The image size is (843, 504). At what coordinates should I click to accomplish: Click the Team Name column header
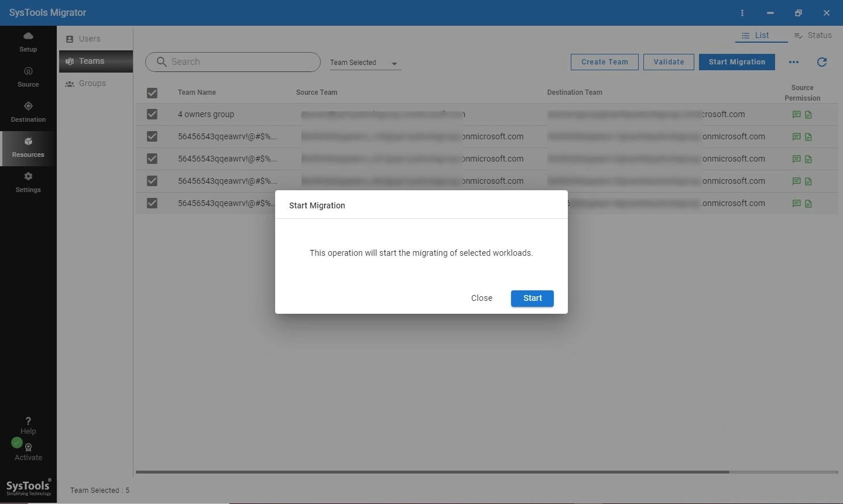click(197, 92)
